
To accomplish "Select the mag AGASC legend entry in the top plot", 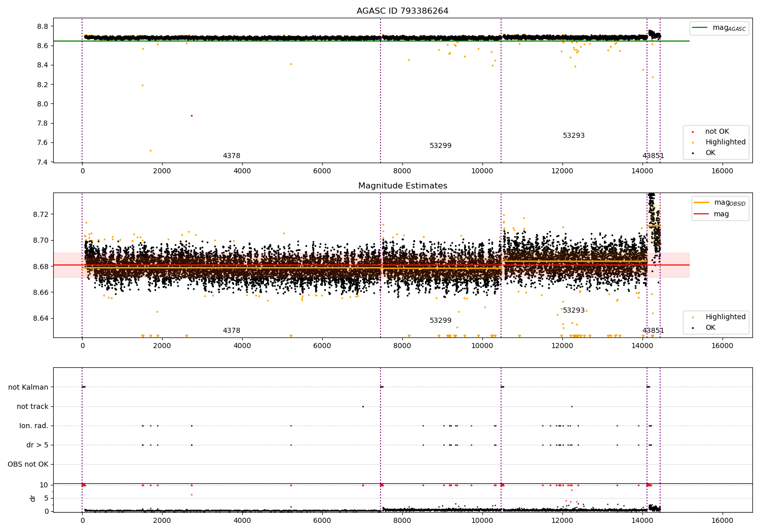I will [719, 28].
